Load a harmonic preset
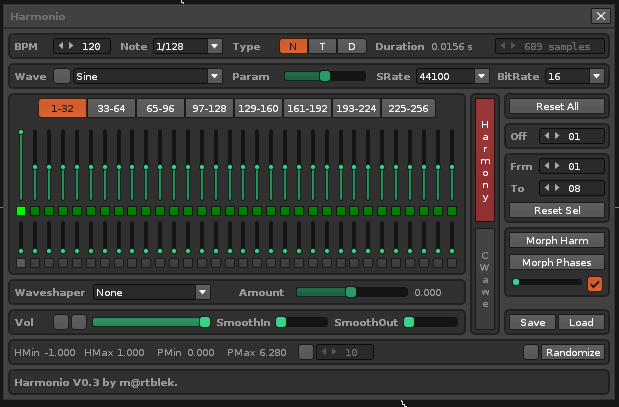This screenshot has height=407, width=619. 581,322
